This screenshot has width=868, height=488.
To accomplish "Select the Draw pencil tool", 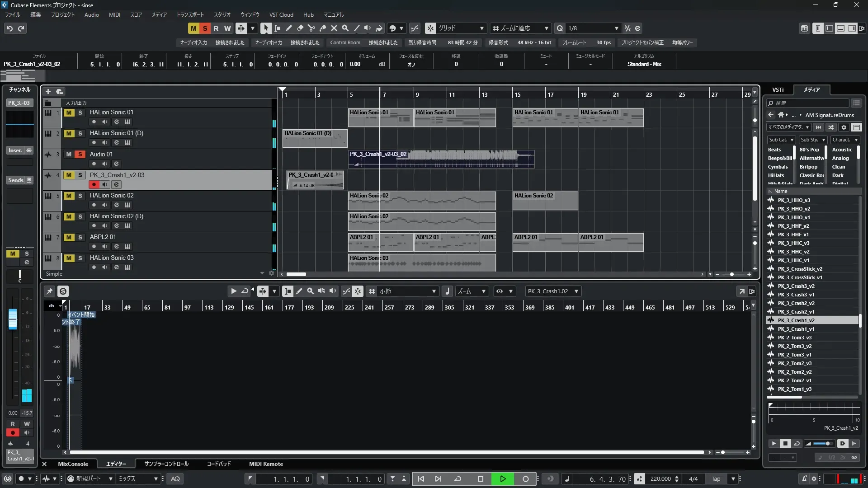I will [288, 28].
